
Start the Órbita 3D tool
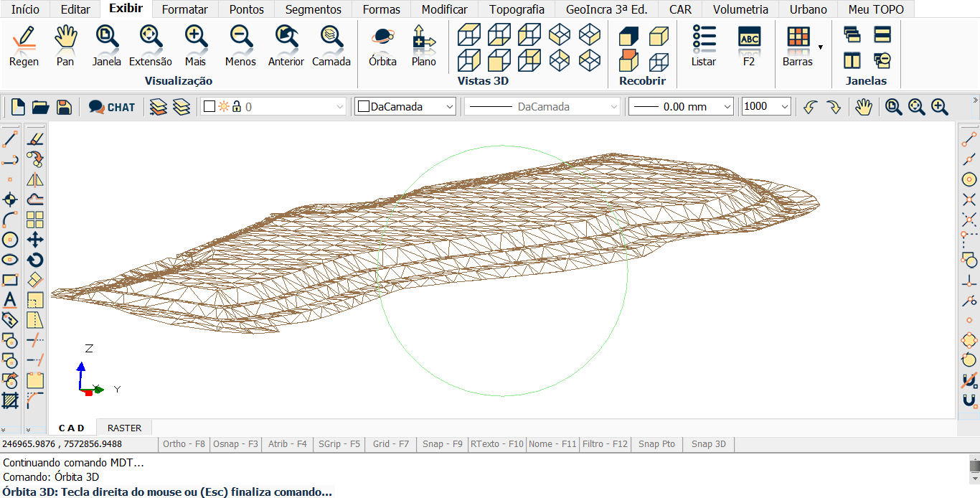pyautogui.click(x=382, y=37)
